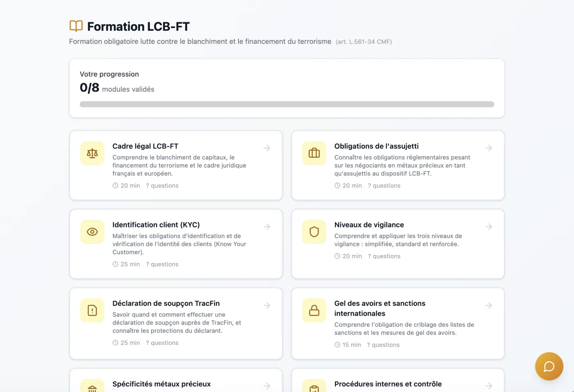Screen dimensions: 574x392
Task: Click ? questions in Déclaration de soupçon card
Action: click(x=162, y=343)
